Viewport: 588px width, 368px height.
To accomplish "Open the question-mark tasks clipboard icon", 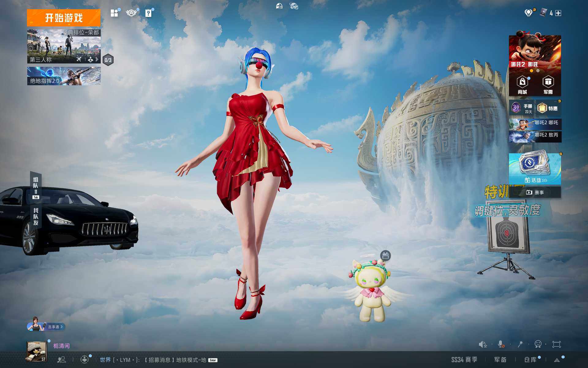I will click(x=148, y=13).
